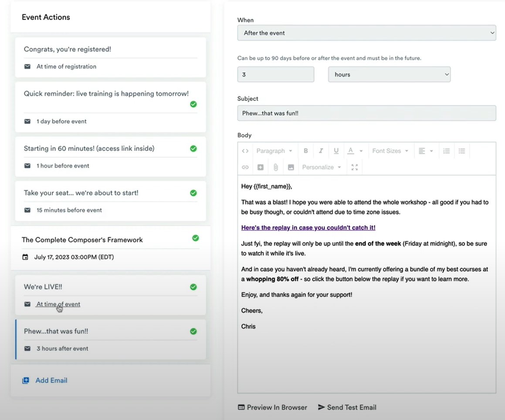Apply italic formatting in body editor
The width and height of the screenshot is (505, 420).
(321, 151)
